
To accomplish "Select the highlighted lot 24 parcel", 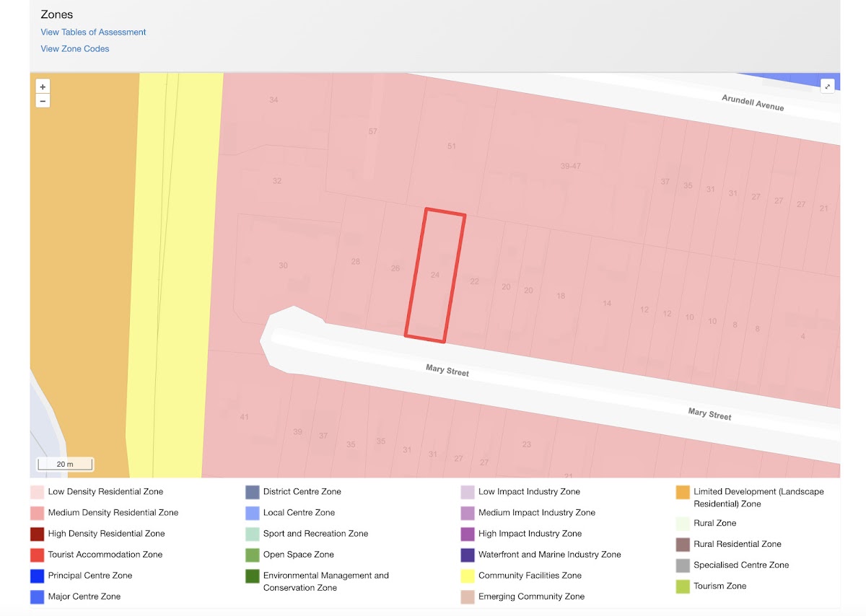I will tap(434, 275).
